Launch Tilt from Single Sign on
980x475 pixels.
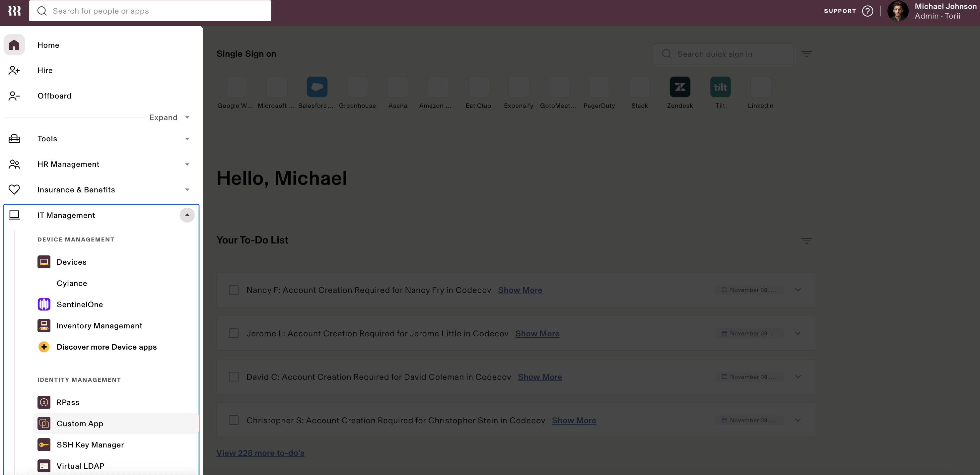pyautogui.click(x=720, y=87)
